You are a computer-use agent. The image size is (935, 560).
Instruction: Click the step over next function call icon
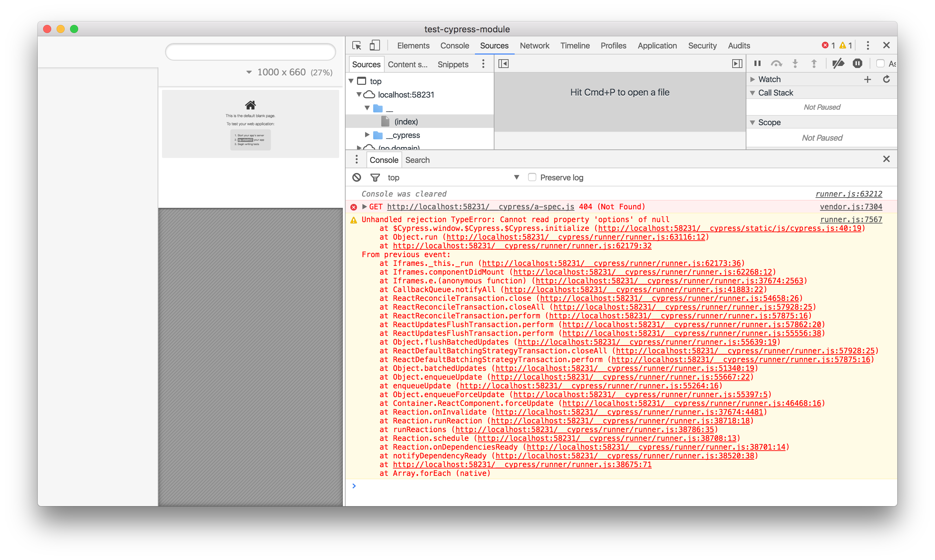[x=777, y=63]
